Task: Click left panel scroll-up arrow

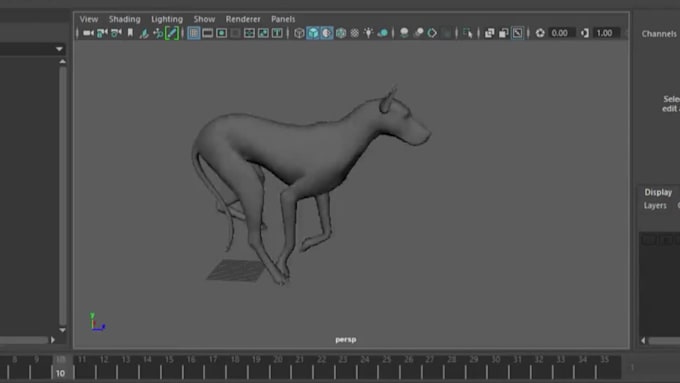Action: pyautogui.click(x=62, y=62)
